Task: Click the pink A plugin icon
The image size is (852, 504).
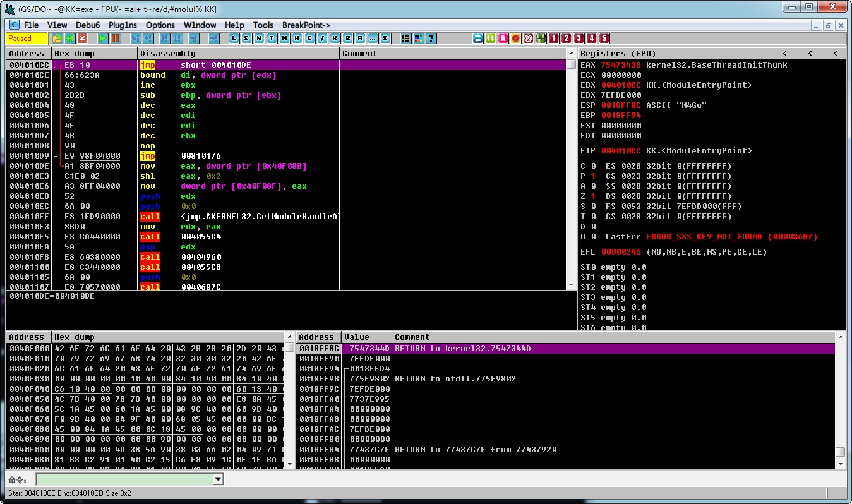Action: pyautogui.click(x=503, y=39)
